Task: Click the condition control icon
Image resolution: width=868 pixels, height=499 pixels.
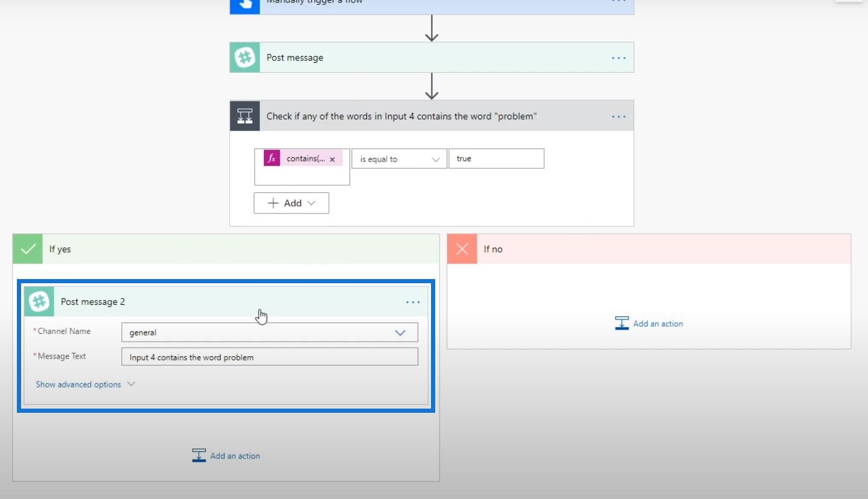Action: coord(245,116)
